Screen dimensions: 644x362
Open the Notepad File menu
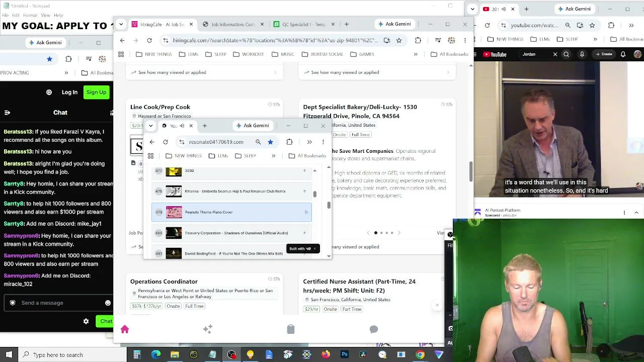(6, 16)
